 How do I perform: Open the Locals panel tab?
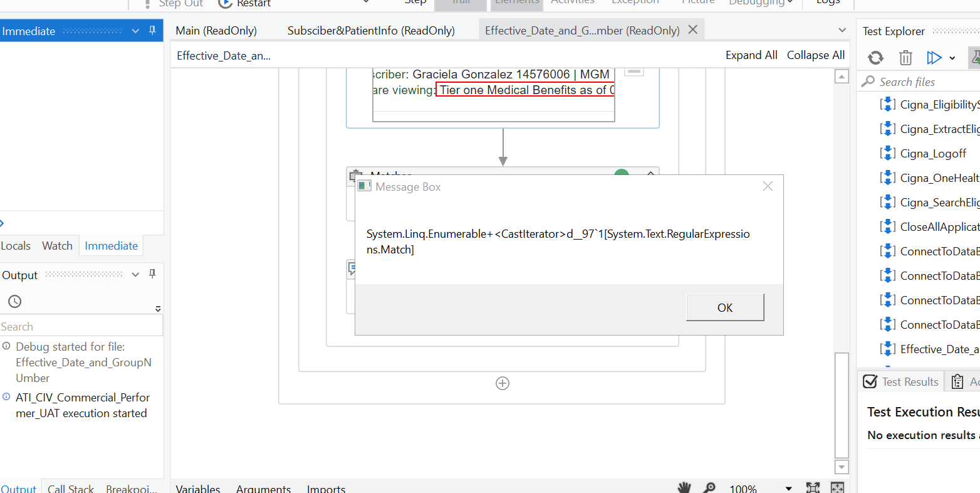tap(16, 246)
